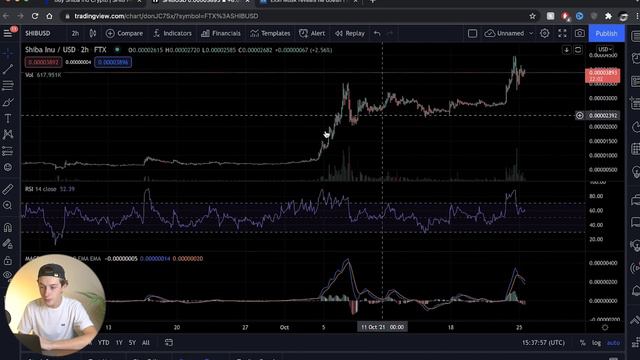Select the YTD date range
The height and width of the screenshot is (360, 640).
[104, 342]
